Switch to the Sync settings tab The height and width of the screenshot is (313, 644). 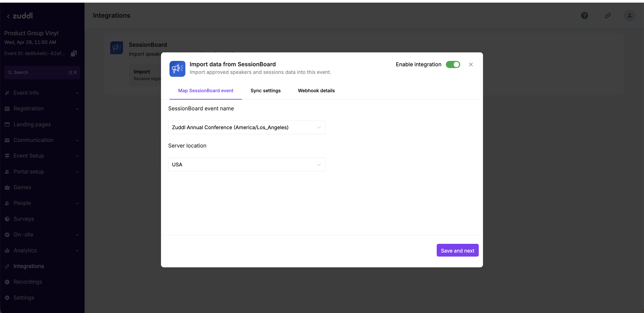tap(265, 91)
